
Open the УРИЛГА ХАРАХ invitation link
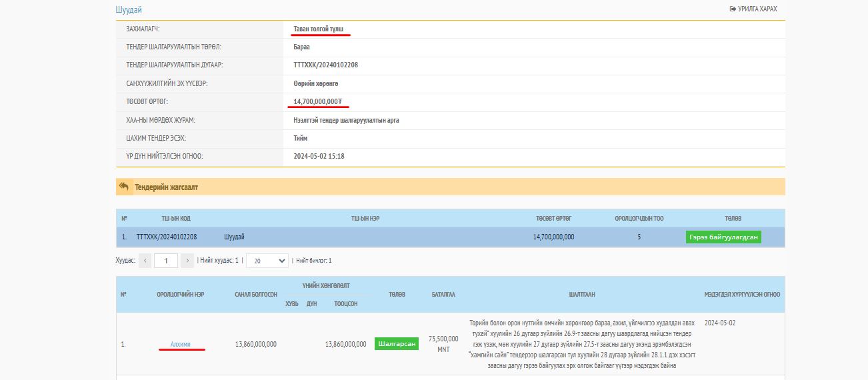(753, 9)
